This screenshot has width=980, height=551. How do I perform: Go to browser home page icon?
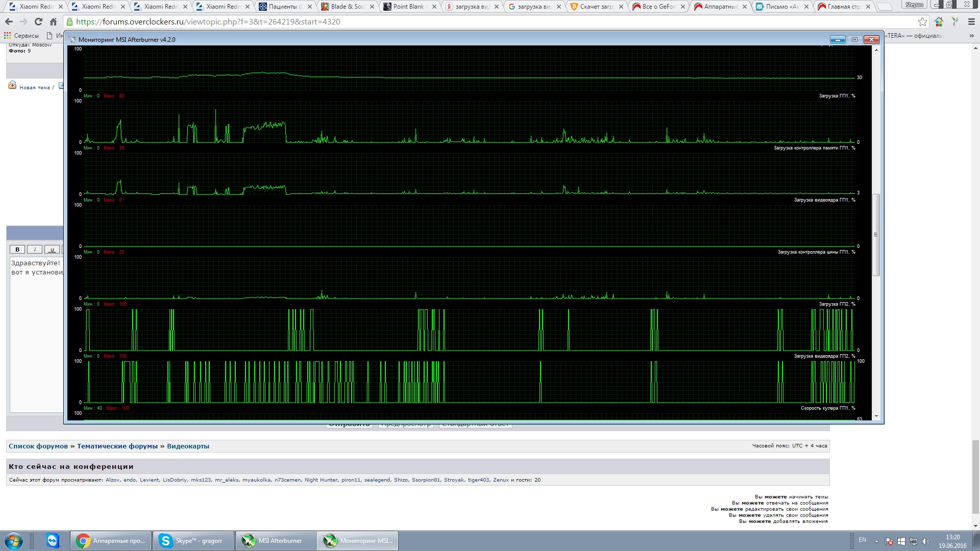click(53, 22)
